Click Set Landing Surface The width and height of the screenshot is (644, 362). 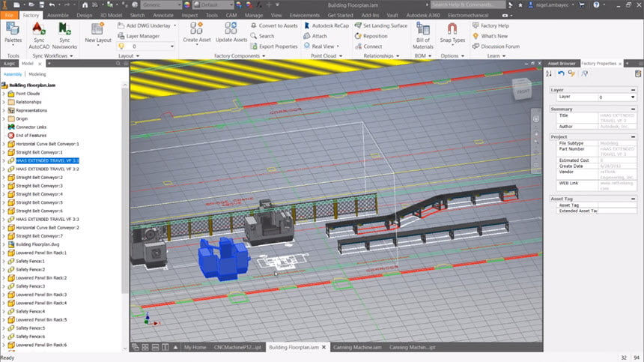(381, 25)
